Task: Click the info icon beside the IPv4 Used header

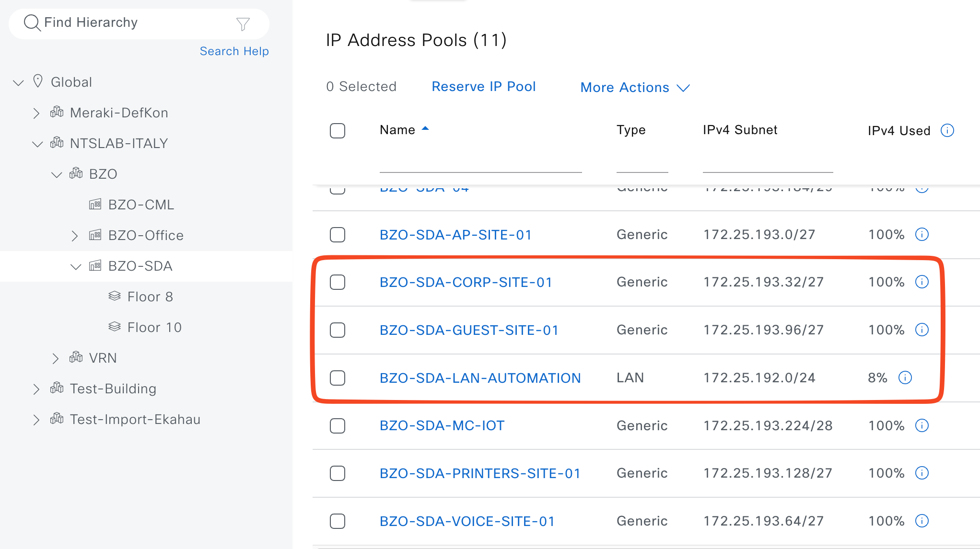Action: 947,130
